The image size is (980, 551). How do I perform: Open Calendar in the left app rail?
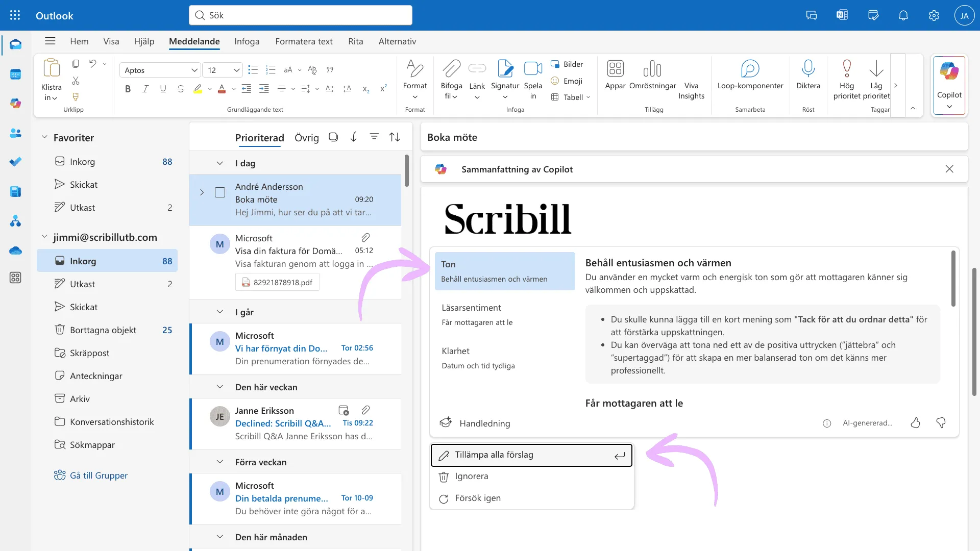click(15, 74)
